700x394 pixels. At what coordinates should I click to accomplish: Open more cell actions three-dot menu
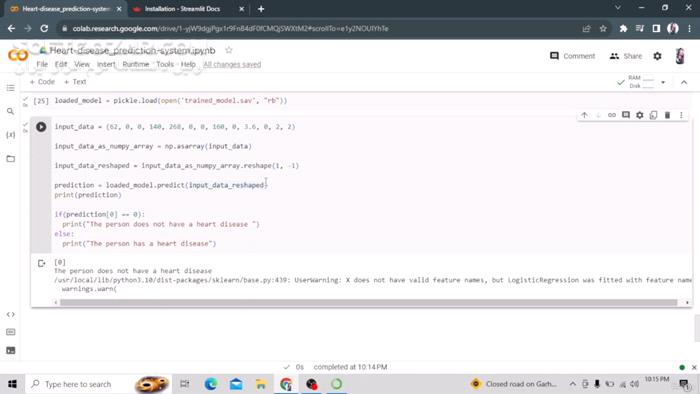[x=681, y=115]
